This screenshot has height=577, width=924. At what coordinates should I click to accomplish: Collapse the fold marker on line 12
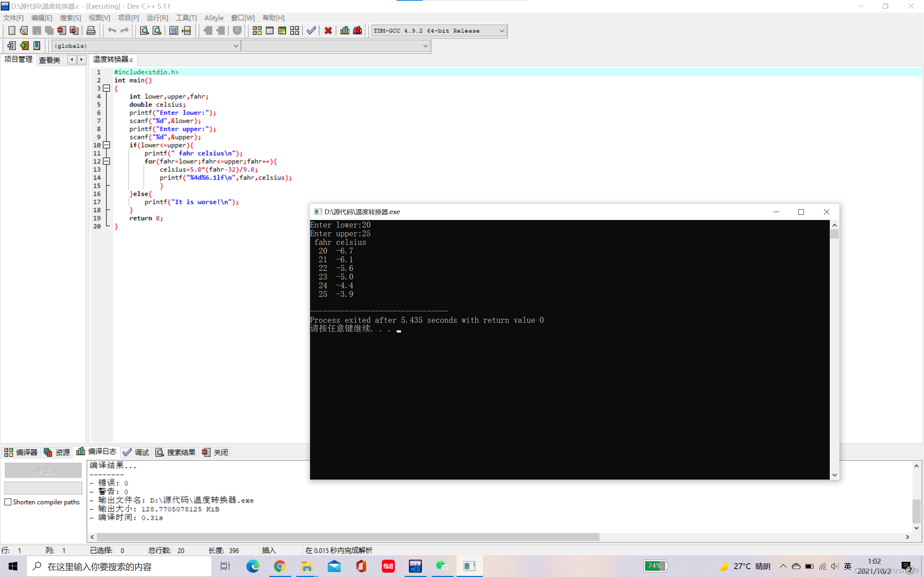(107, 162)
